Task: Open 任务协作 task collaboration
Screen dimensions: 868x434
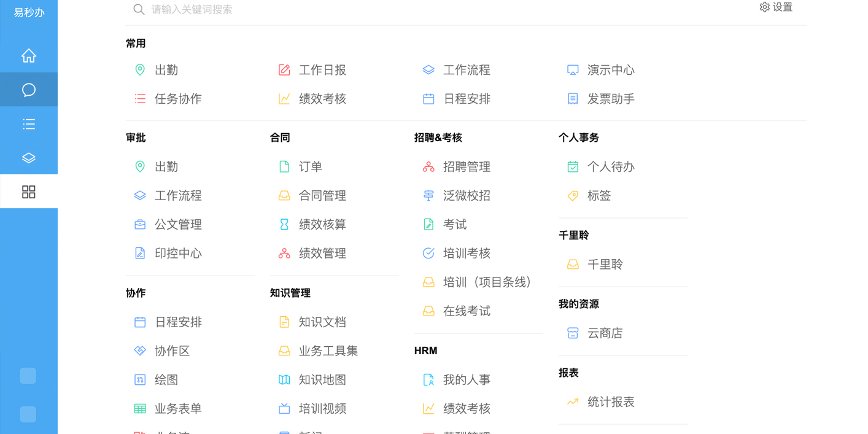Action: click(177, 99)
